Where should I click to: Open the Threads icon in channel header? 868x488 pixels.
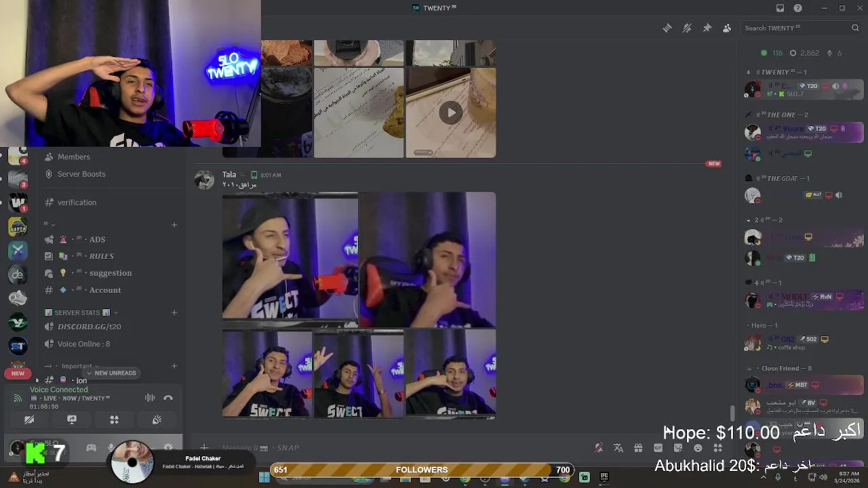click(x=667, y=28)
